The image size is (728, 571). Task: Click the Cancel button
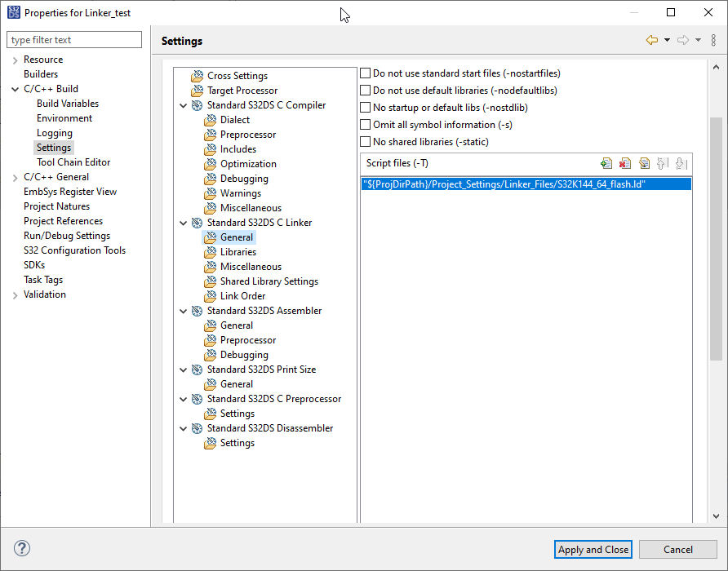tap(677, 550)
